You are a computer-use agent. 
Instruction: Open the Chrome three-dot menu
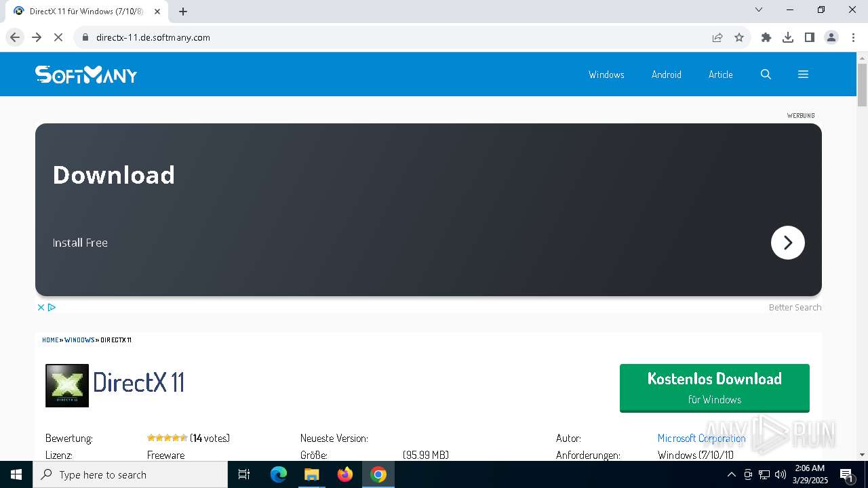pos(853,37)
